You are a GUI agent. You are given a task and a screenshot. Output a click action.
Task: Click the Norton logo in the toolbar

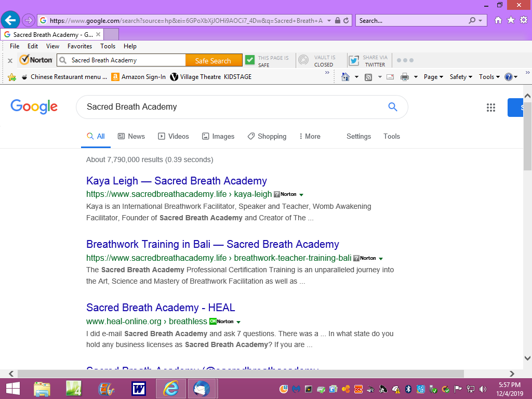point(36,60)
